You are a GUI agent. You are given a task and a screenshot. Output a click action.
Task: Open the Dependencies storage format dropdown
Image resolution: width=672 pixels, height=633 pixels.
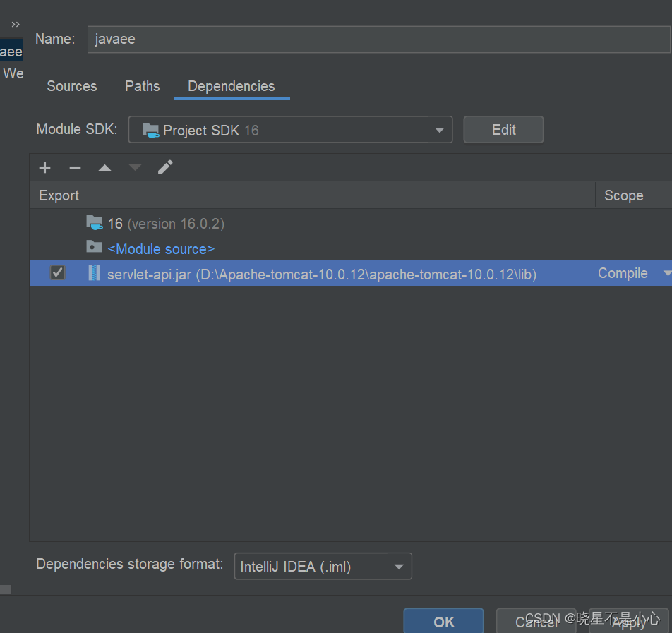click(323, 567)
